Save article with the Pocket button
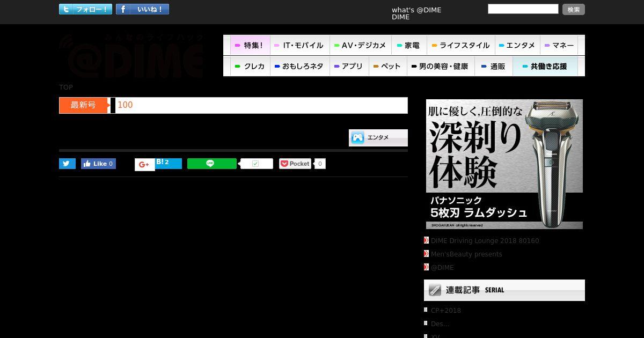This screenshot has height=338, width=644. [295, 164]
